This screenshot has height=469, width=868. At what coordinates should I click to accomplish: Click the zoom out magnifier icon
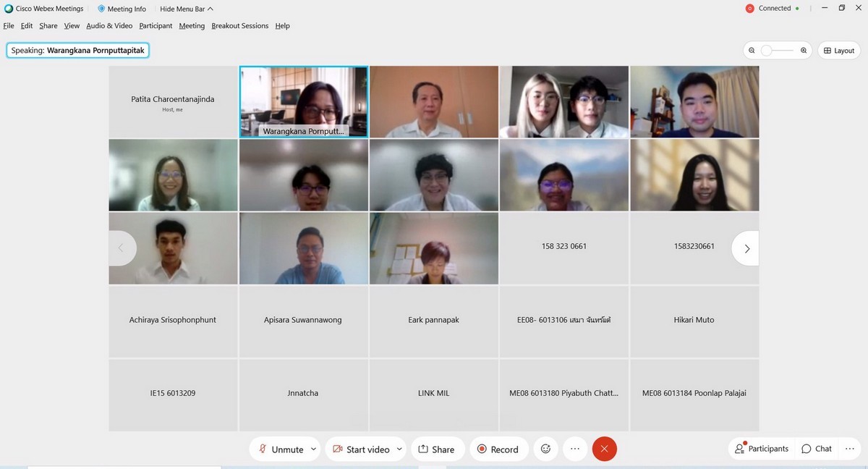(x=752, y=51)
